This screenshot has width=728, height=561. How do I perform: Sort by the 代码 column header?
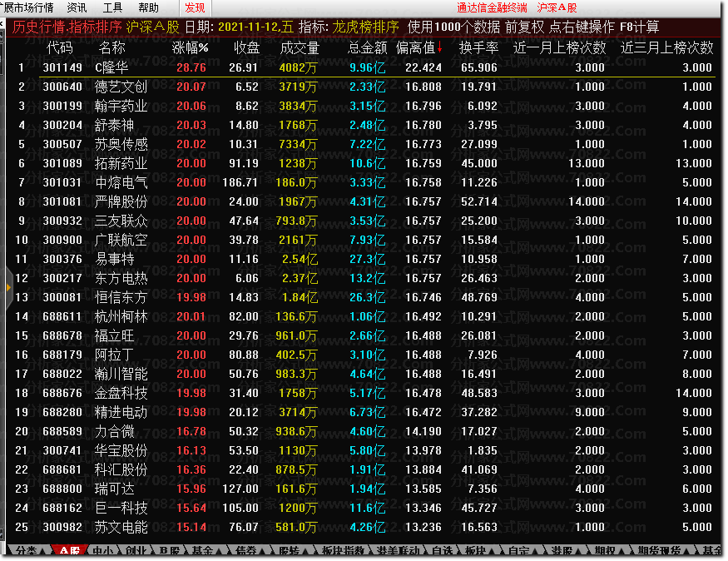(60, 47)
